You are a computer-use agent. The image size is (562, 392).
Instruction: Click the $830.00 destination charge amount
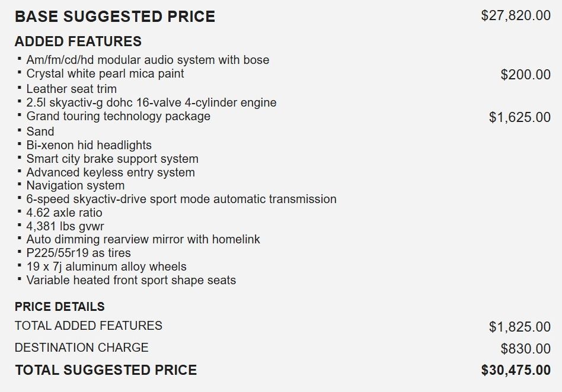(525, 349)
